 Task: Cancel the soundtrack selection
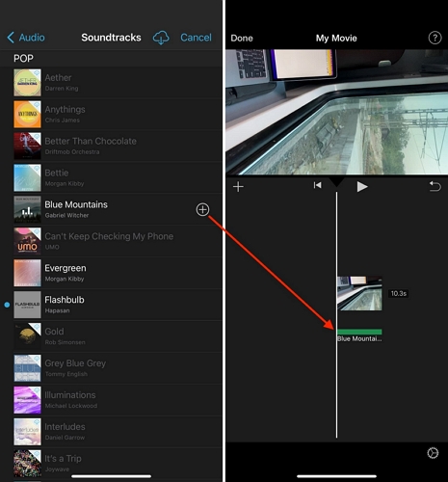(196, 38)
